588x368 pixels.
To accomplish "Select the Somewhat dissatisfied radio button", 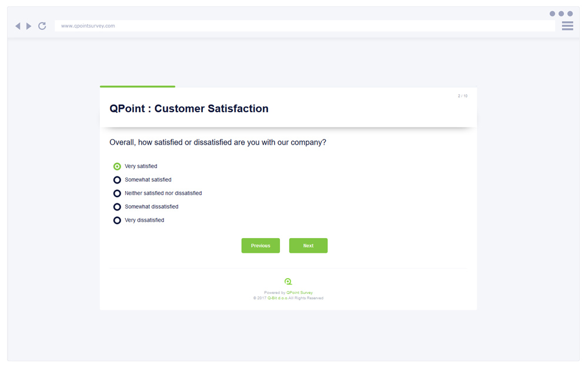I will click(x=117, y=207).
